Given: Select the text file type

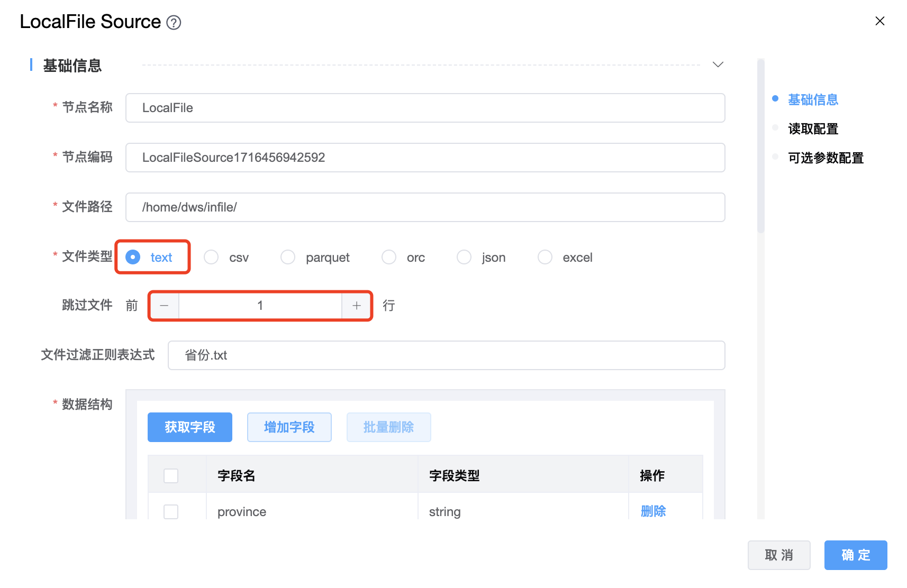Looking at the screenshot, I should point(133,258).
